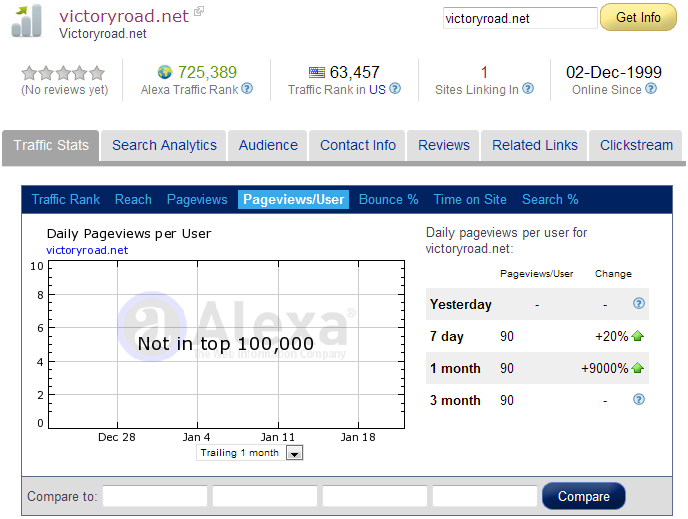Screen dimensions: 688x519
Task: Open the Trailing 1 month dropdown
Action: pos(294,453)
